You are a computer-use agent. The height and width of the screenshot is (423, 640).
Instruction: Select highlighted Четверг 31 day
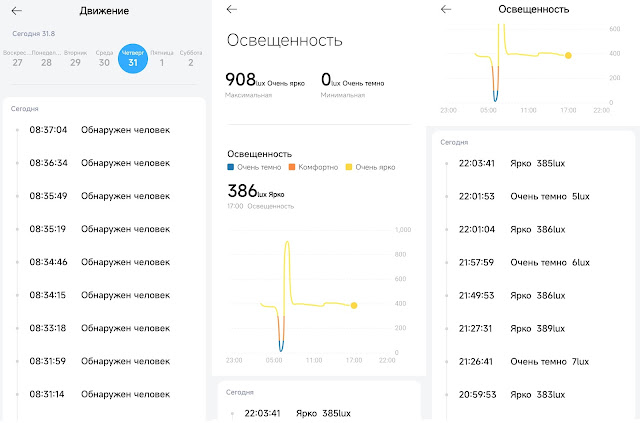133,58
